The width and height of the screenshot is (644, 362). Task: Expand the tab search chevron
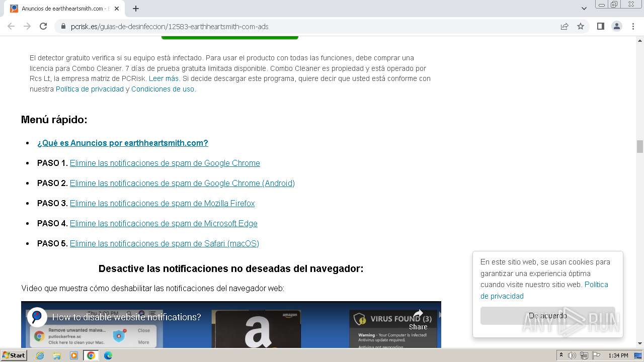coord(584,9)
